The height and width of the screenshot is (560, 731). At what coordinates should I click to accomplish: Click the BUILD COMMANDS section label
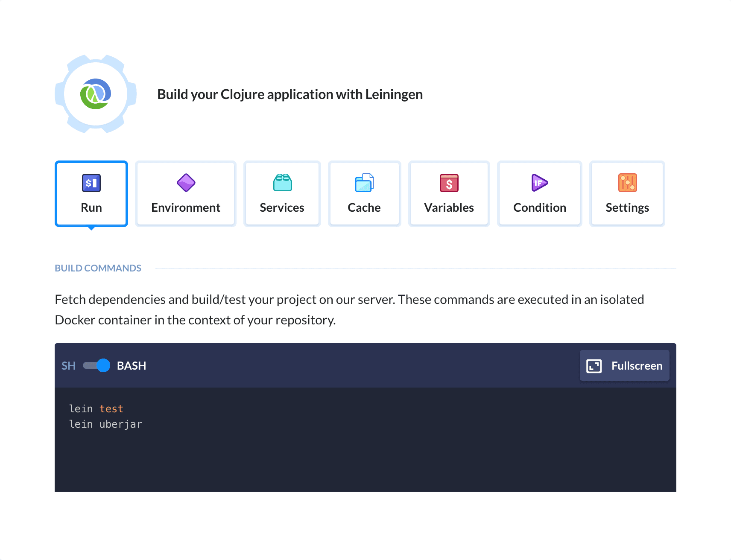98,268
